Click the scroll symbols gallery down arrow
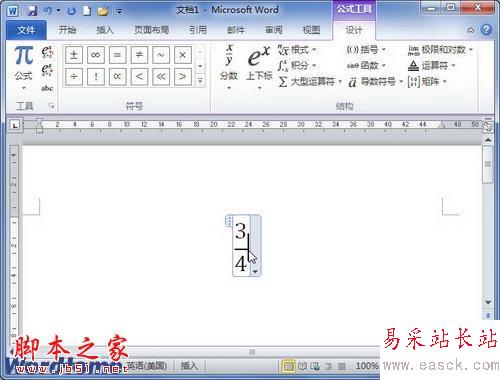The width and height of the screenshot is (500, 380). (200, 66)
